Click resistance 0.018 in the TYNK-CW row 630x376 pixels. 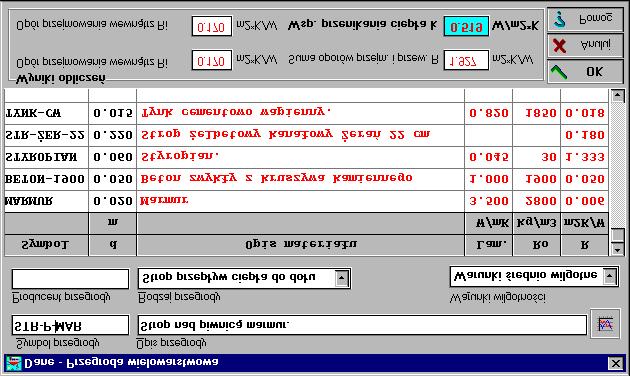585,113
